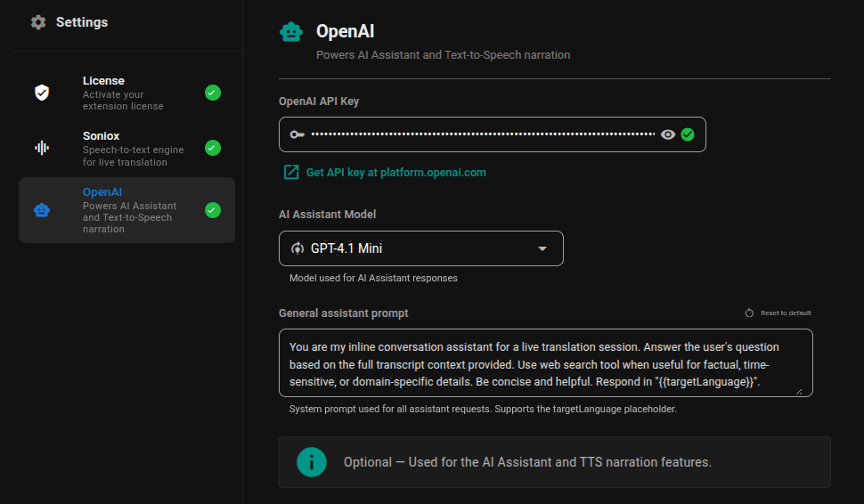Image resolution: width=864 pixels, height=504 pixels.
Task: Click the License shield icon
Action: click(42, 93)
